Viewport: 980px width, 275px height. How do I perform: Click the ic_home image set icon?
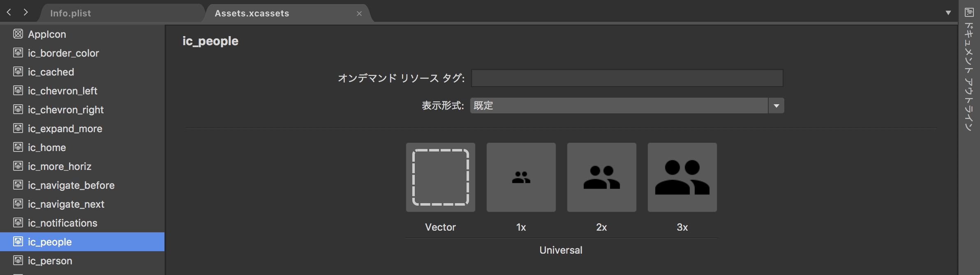pos(18,147)
